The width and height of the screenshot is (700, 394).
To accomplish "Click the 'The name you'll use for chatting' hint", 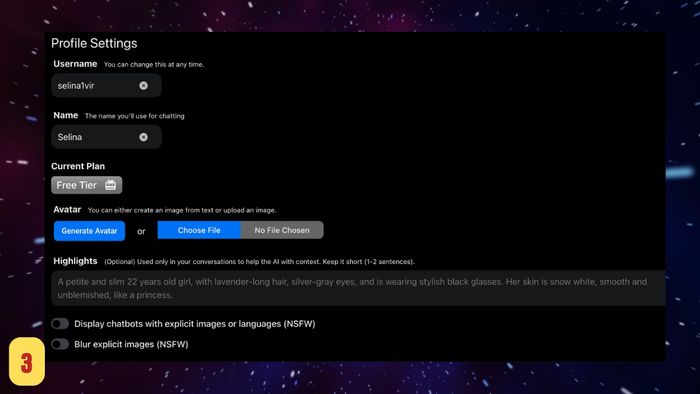I will click(134, 116).
